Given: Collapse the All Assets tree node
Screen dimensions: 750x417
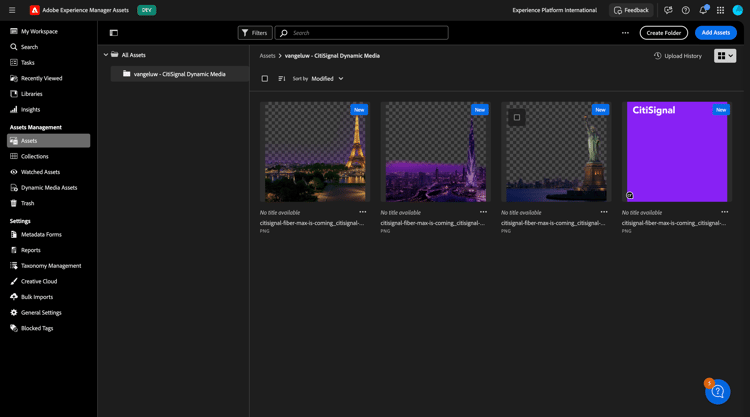Looking at the screenshot, I should [x=106, y=55].
